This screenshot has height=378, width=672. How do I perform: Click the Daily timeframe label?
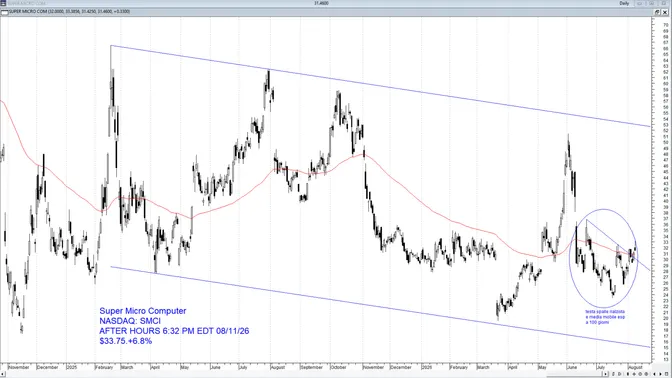click(x=624, y=3)
